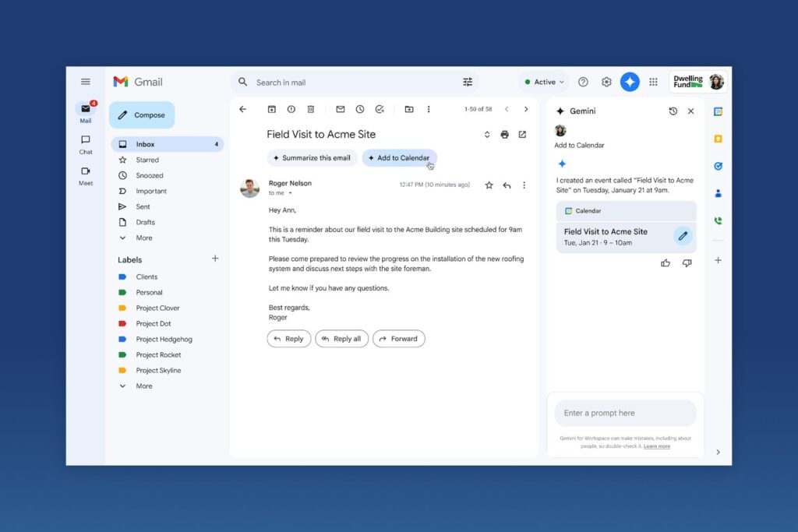Viewport: 798px width, 532px height.
Task: Open the main menu hamburger icon
Action: click(x=86, y=81)
